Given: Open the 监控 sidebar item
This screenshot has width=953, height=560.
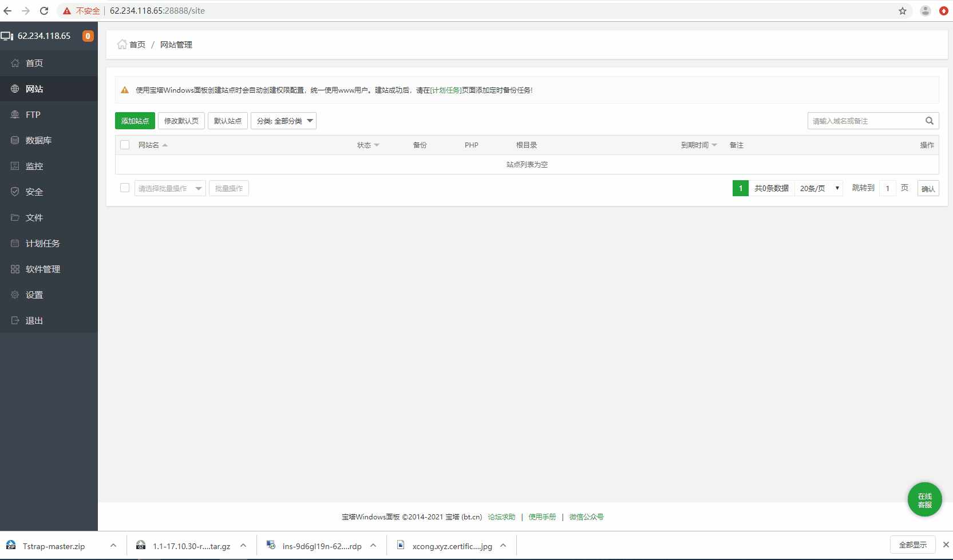Looking at the screenshot, I should click(49, 166).
